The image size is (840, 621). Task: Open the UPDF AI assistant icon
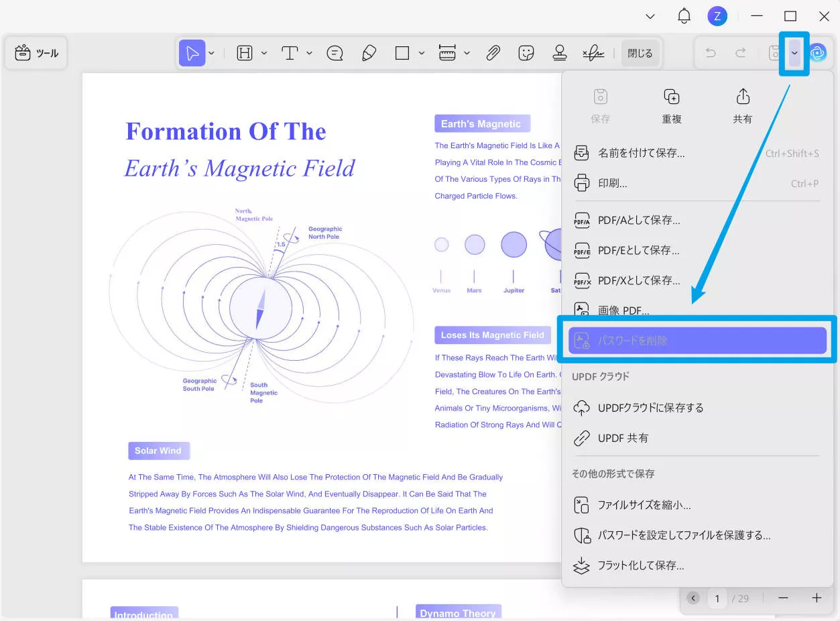[x=817, y=53]
